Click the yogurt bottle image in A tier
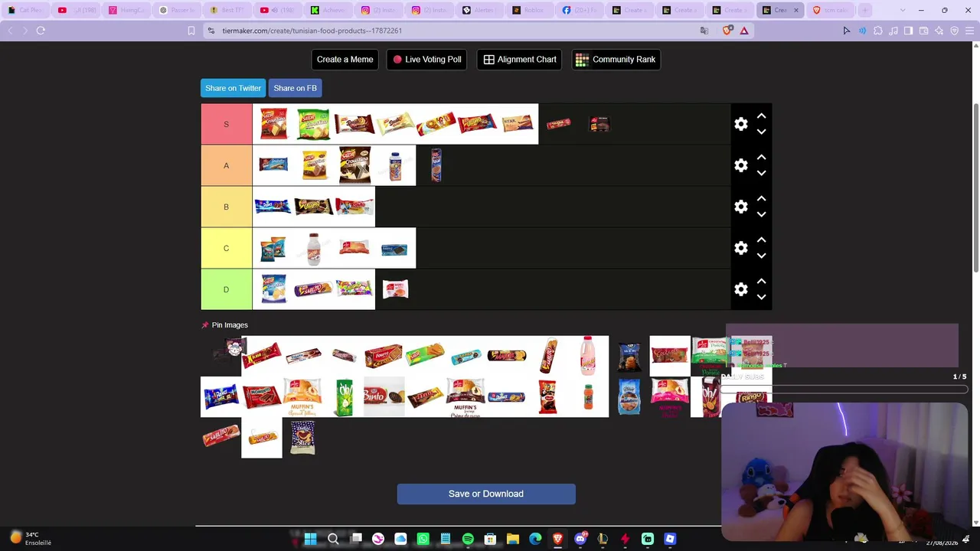Viewport: 980px width, 551px height. coord(395,165)
